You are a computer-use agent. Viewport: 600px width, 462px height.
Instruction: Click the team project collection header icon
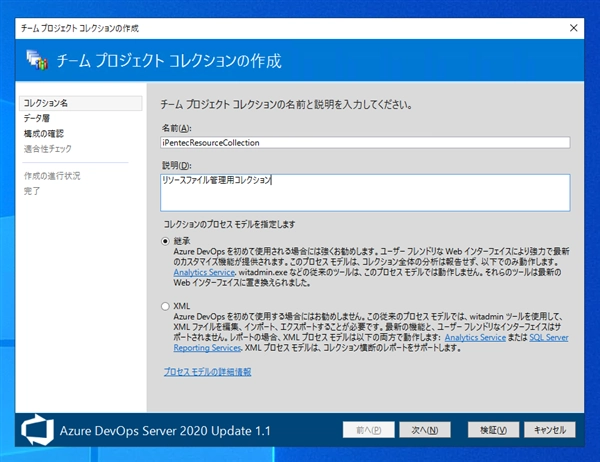pyautogui.click(x=37, y=60)
